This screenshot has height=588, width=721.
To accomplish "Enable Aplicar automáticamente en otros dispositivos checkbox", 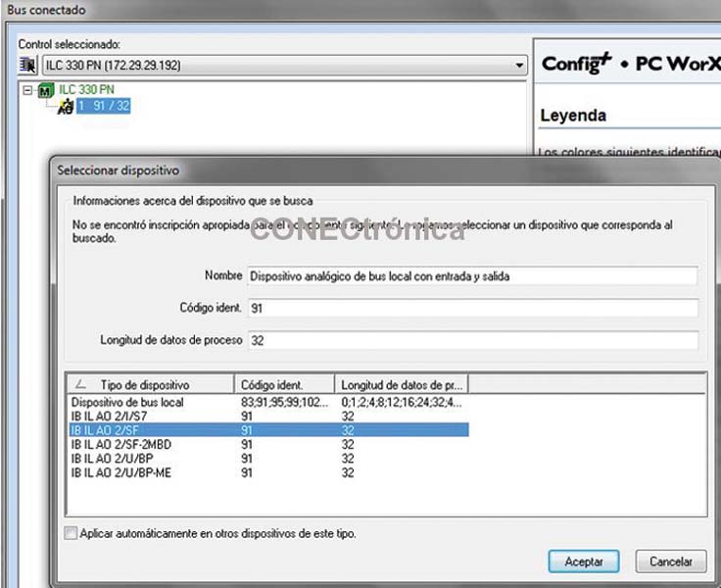I will 70,534.
